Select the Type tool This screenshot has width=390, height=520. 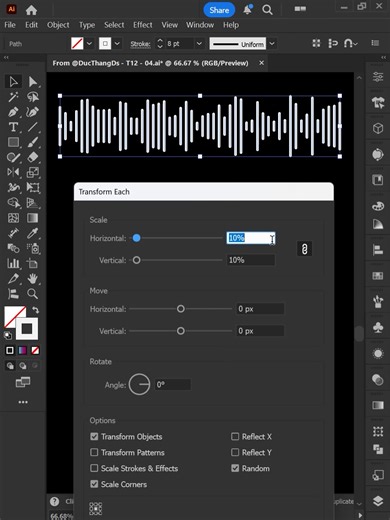[x=13, y=127]
